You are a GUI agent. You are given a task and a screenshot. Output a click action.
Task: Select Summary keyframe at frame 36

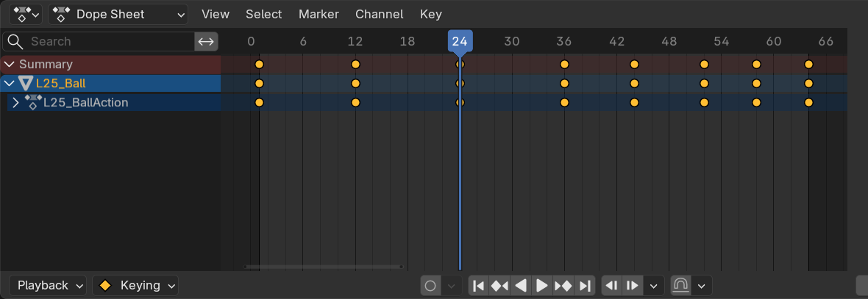(x=564, y=65)
